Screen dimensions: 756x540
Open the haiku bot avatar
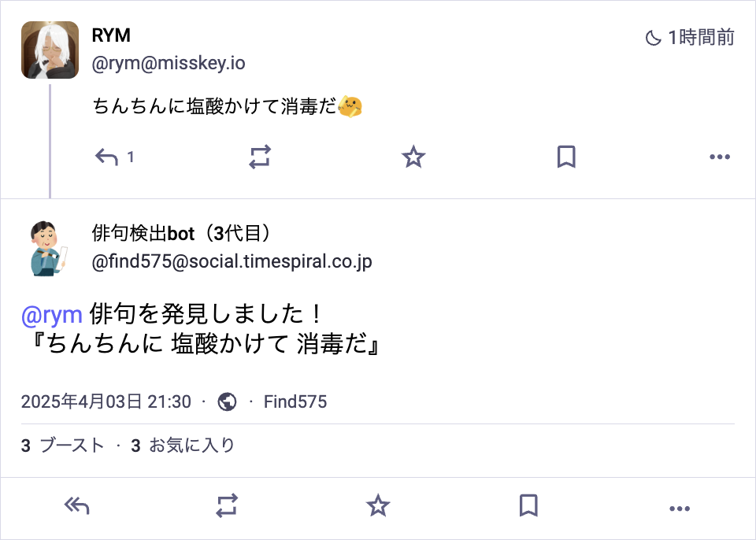(x=50, y=248)
